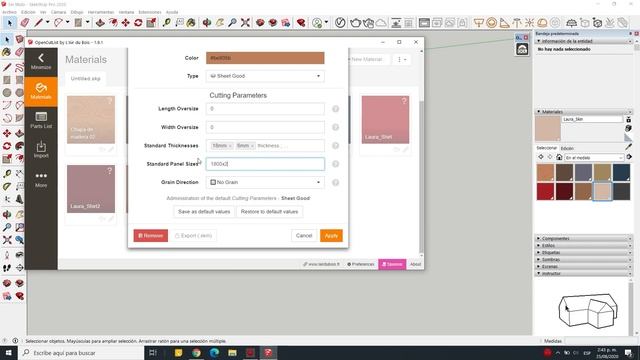Click the pink Sponsor button

pyautogui.click(x=392, y=264)
